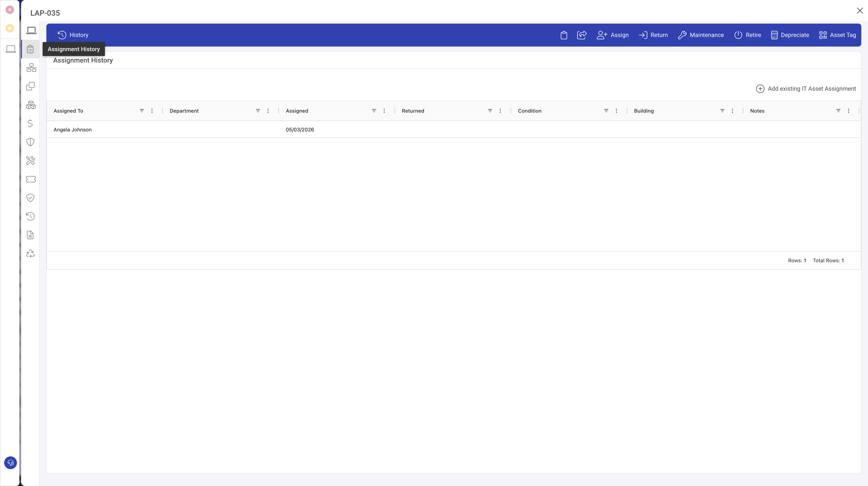Open the Assign action in the toolbar
Viewport: 868px width, 486px height.
tap(613, 35)
